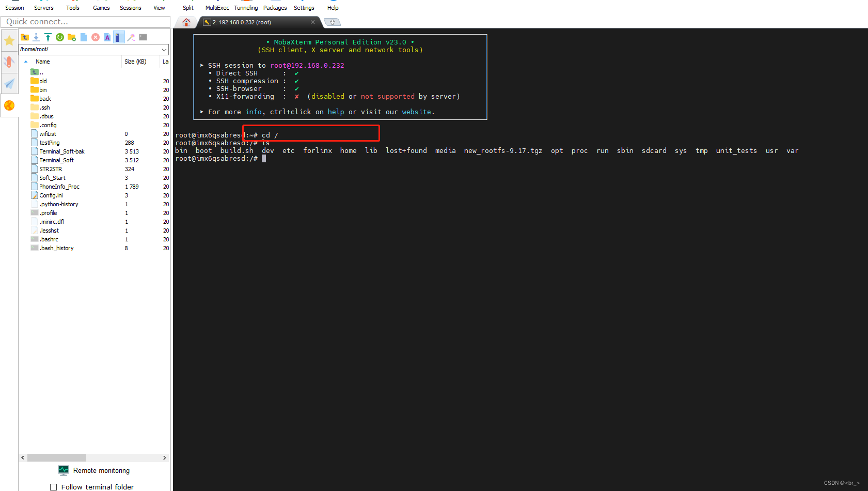868x491 pixels.
Task: Click the Packages toolbar button
Action: coord(275,8)
